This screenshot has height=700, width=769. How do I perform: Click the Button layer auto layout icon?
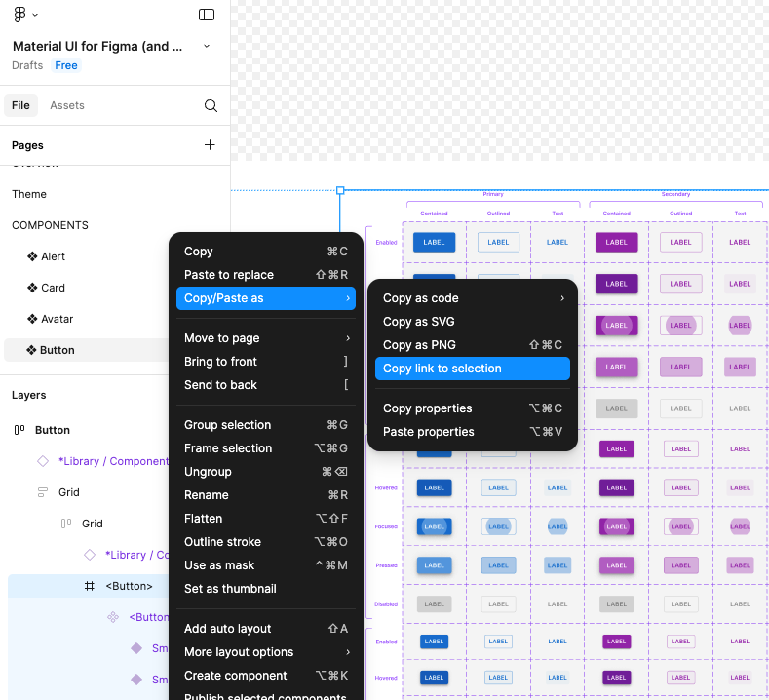coord(19,430)
